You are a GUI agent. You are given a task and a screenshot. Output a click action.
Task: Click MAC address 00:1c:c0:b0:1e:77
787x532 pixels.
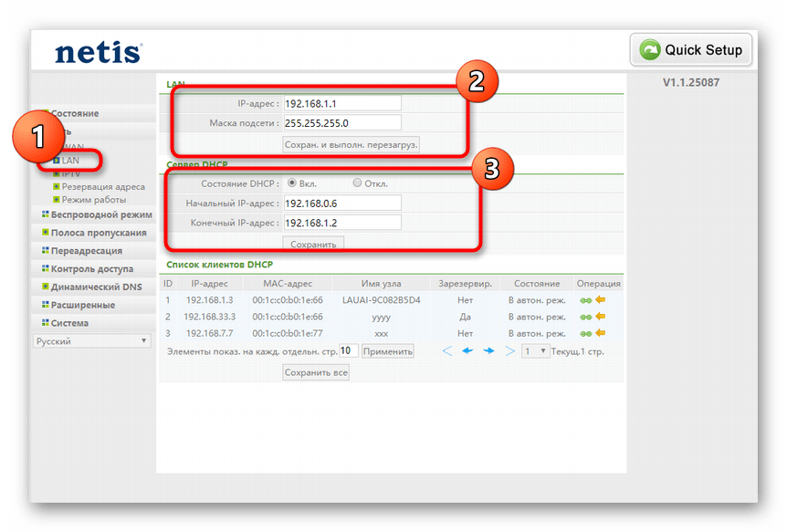(288, 333)
